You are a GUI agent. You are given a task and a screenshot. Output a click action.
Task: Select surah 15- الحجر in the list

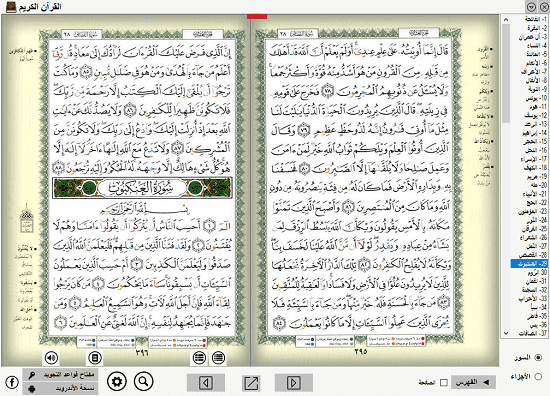[x=536, y=141]
